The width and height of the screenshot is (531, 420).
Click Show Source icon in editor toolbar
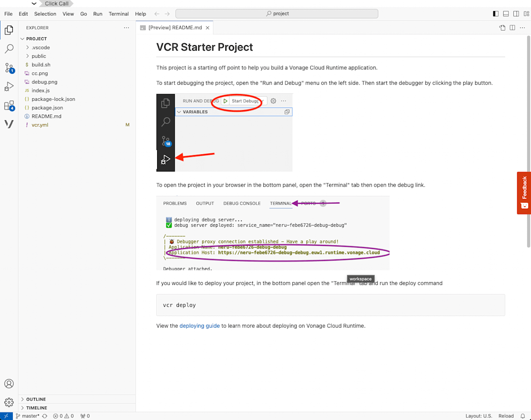click(502, 27)
